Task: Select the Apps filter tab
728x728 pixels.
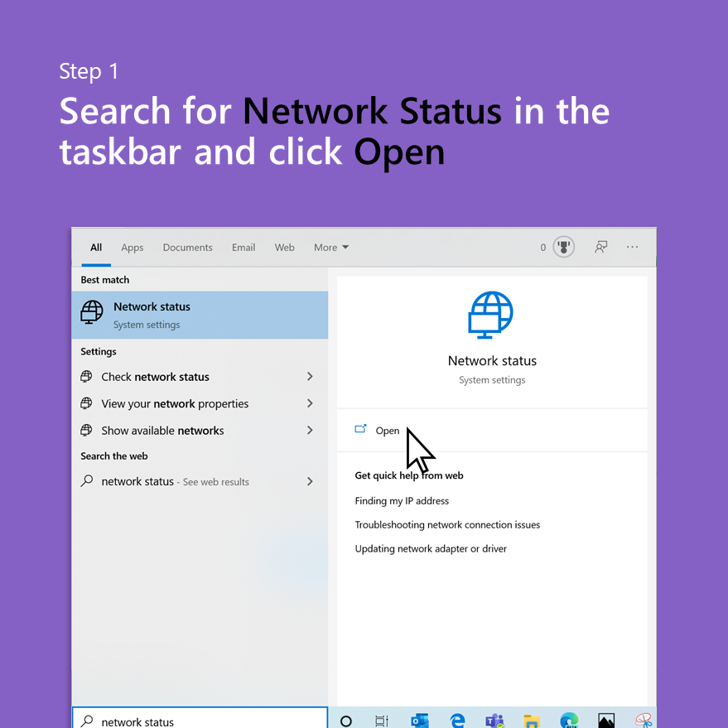Action: pos(133,247)
